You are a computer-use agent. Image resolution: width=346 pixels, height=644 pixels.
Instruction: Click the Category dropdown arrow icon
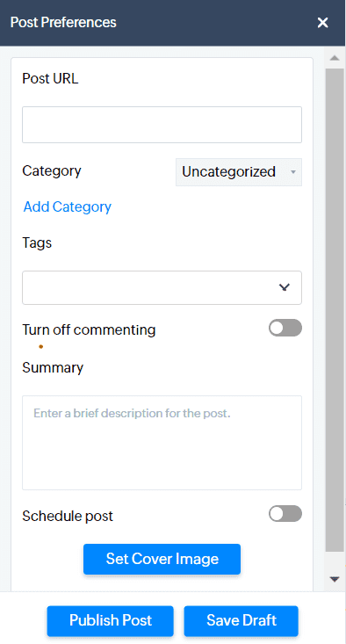(293, 172)
